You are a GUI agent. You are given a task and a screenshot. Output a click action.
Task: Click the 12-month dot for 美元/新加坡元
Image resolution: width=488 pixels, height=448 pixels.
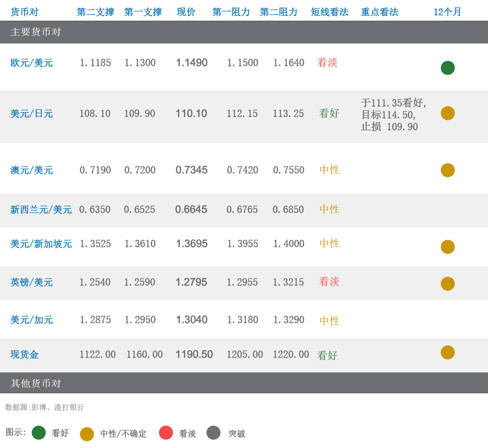tap(448, 247)
